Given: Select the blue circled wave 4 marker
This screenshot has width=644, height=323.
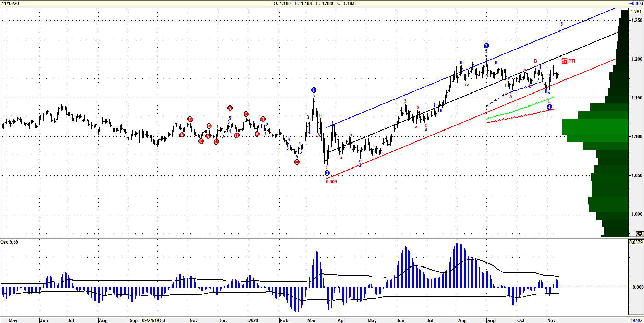Looking at the screenshot, I should pos(549,107).
